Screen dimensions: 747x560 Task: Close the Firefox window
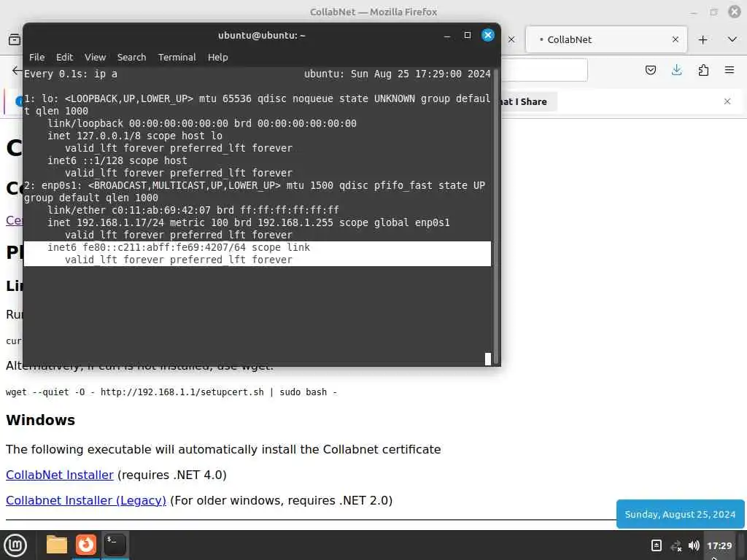(x=735, y=12)
